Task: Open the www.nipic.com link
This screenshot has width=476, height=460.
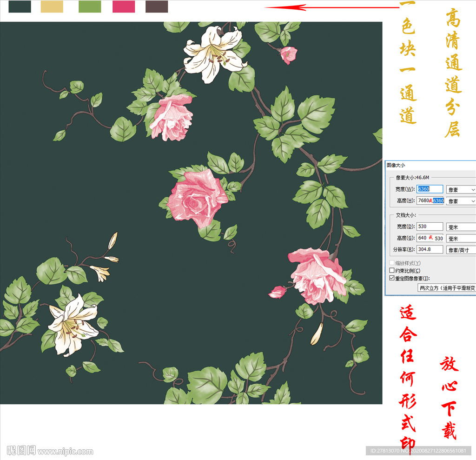Action: (65, 451)
